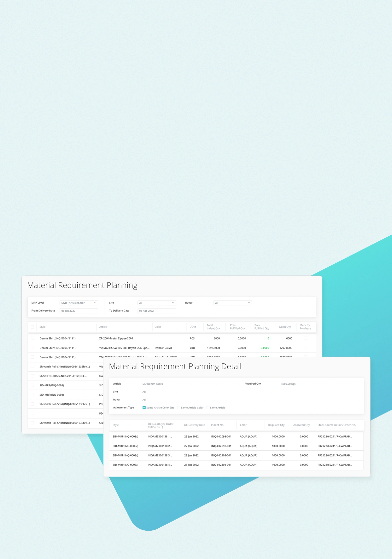This screenshot has width=392, height=559.
Task: Click the Stock Source Details/Order No. header
Action: pos(336,425)
